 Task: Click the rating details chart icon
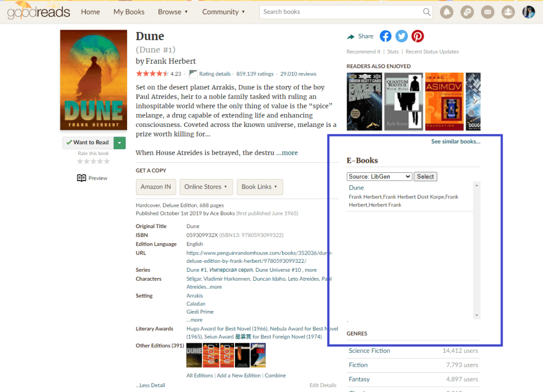coord(193,74)
